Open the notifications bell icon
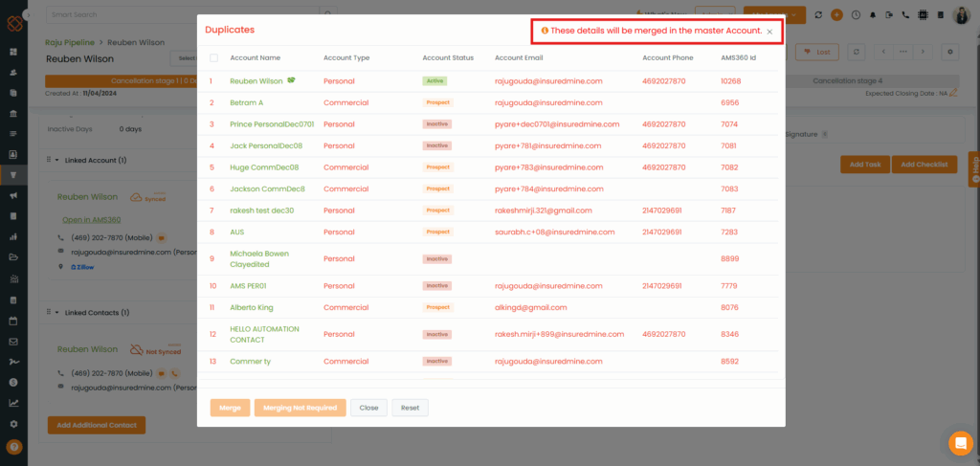Screen dimensions: 980x466 (872, 15)
